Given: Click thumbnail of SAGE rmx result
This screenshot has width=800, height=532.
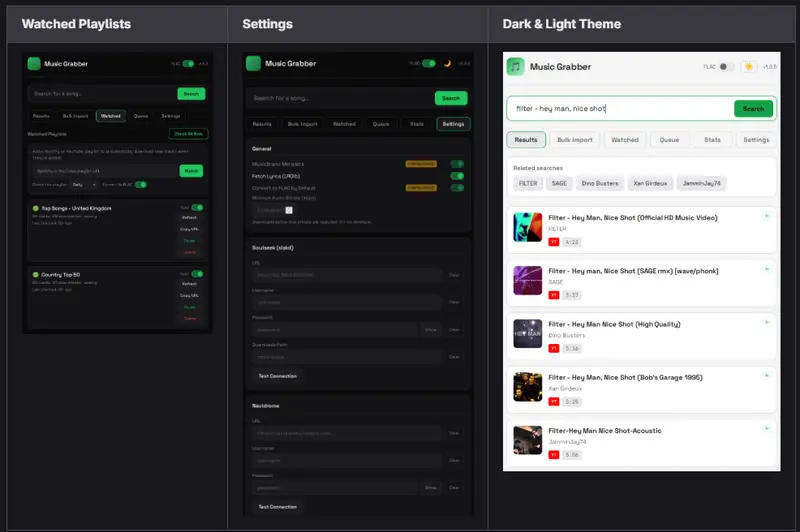Looking at the screenshot, I should (528, 281).
